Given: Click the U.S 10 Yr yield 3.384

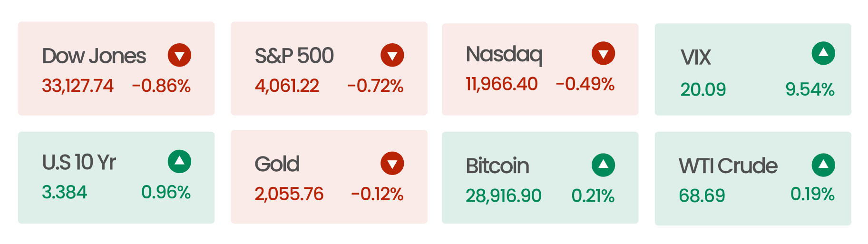Looking at the screenshot, I should (x=64, y=192).
